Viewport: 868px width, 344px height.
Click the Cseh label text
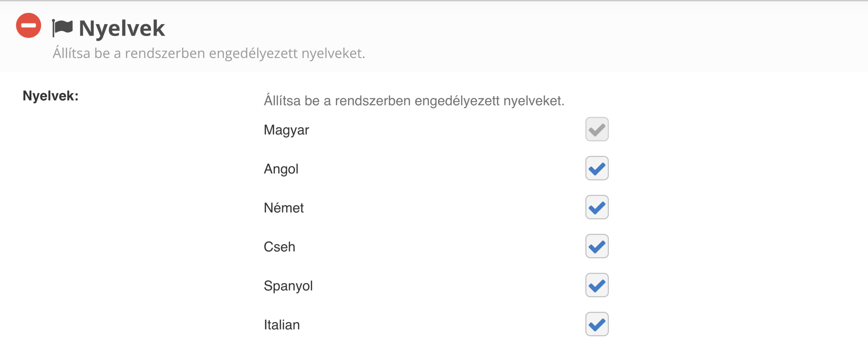[x=279, y=247]
